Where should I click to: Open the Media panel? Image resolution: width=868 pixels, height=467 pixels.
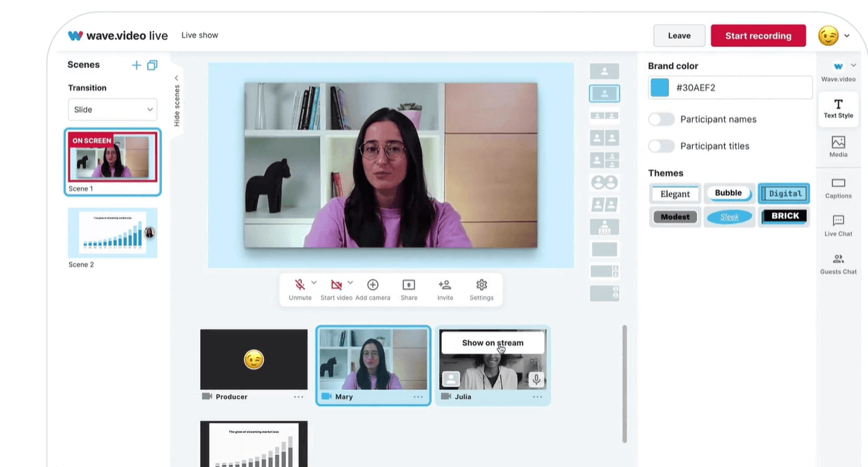(838, 146)
